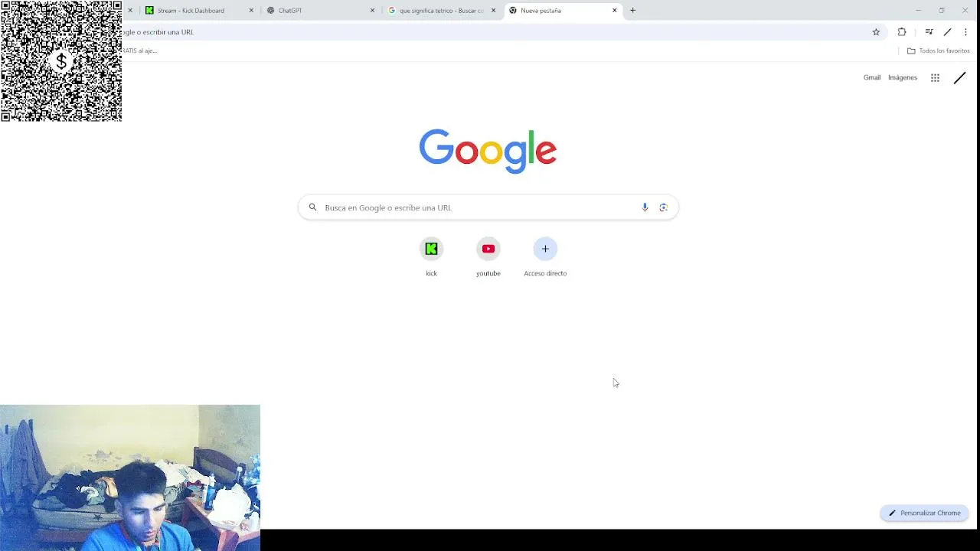Restore down the Chrome window
Image resolution: width=980 pixels, height=551 pixels.
tap(942, 11)
